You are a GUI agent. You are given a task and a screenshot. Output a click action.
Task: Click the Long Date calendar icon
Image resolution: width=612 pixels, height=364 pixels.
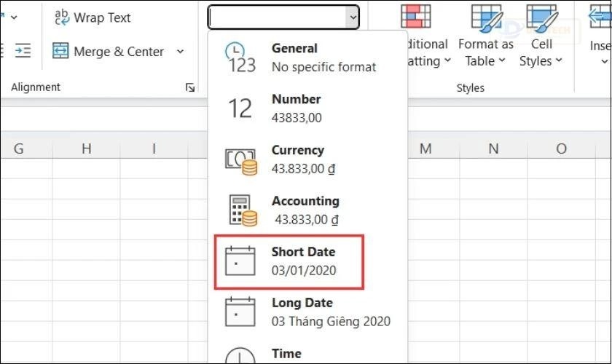(x=240, y=312)
